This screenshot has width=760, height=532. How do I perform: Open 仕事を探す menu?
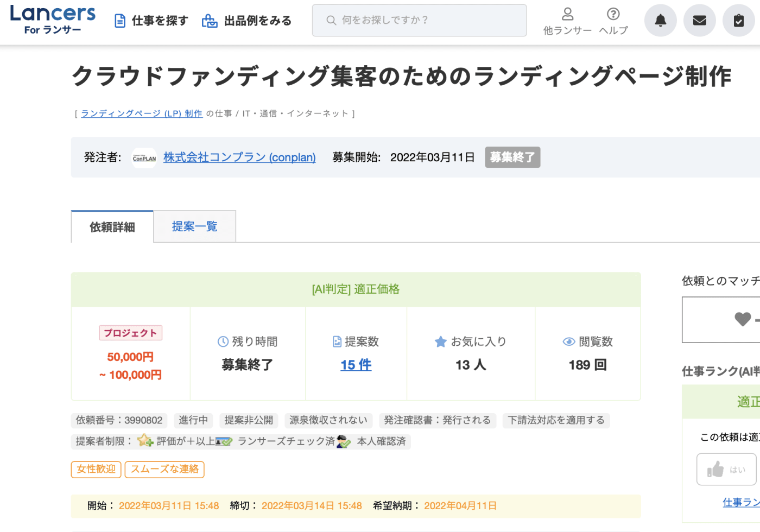[151, 21]
